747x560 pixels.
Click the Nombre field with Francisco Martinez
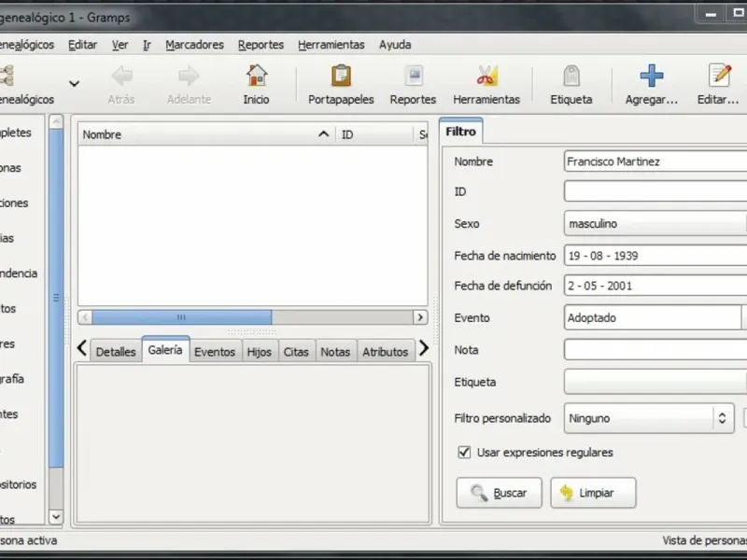click(655, 161)
